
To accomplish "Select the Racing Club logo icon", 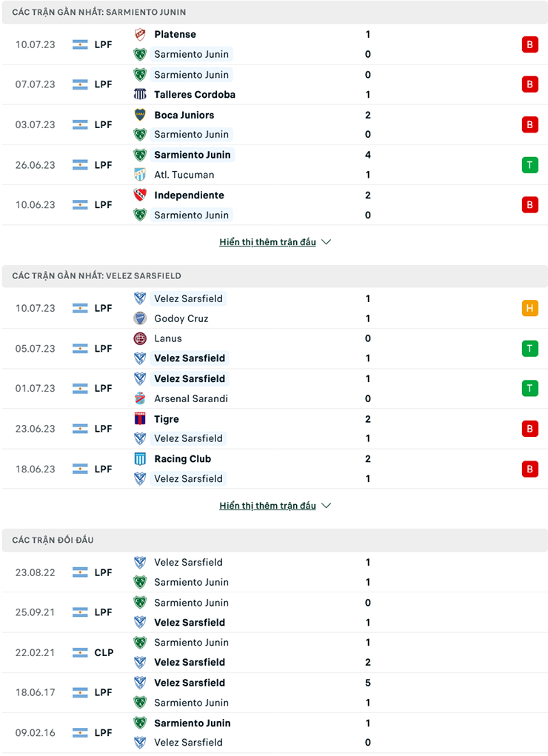I will point(141,459).
